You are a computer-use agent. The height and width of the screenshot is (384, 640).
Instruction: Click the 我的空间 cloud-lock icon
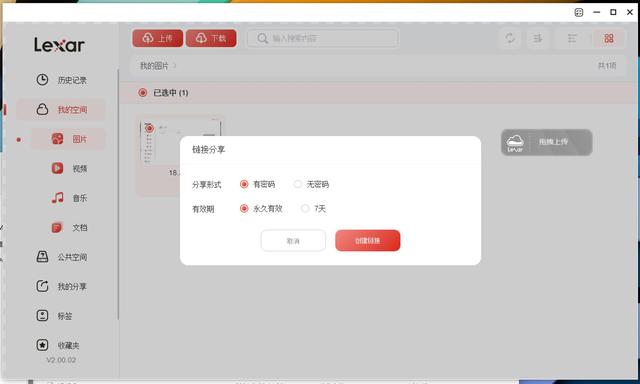(42, 109)
